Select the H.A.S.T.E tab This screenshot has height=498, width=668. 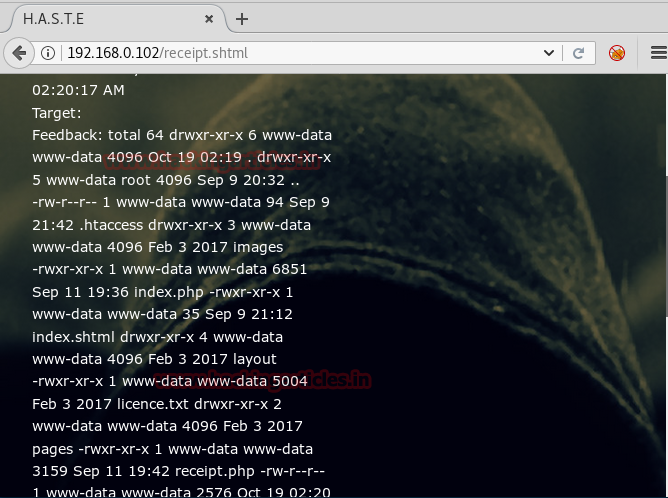115,19
